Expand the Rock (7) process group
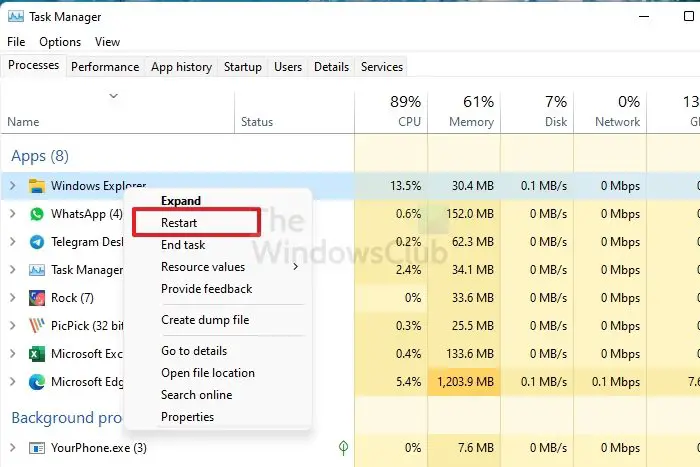 tap(12, 297)
